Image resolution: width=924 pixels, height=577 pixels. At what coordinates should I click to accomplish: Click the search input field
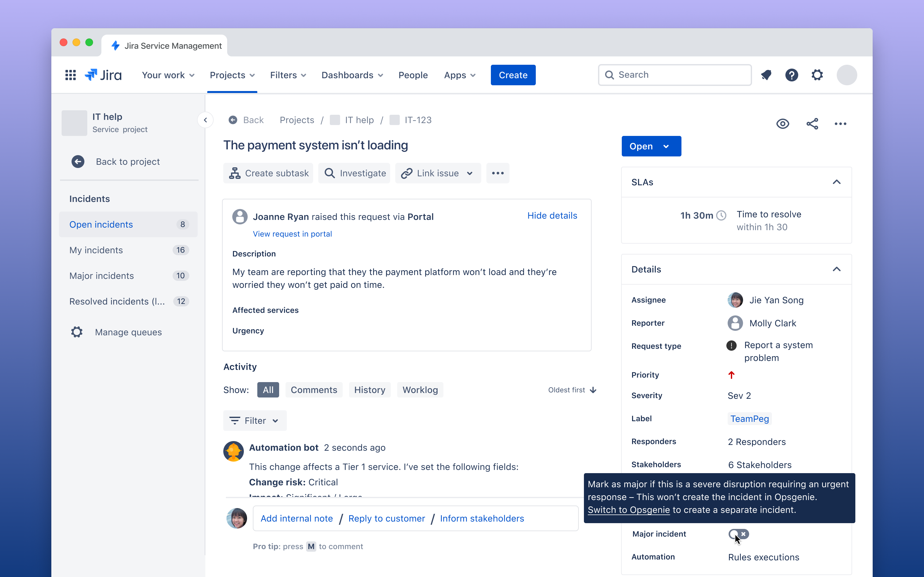674,74
